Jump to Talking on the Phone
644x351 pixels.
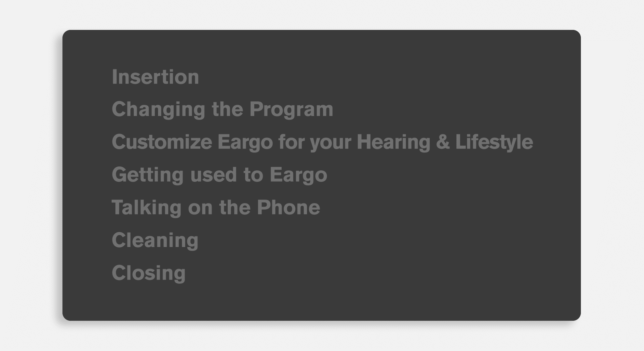tap(216, 207)
